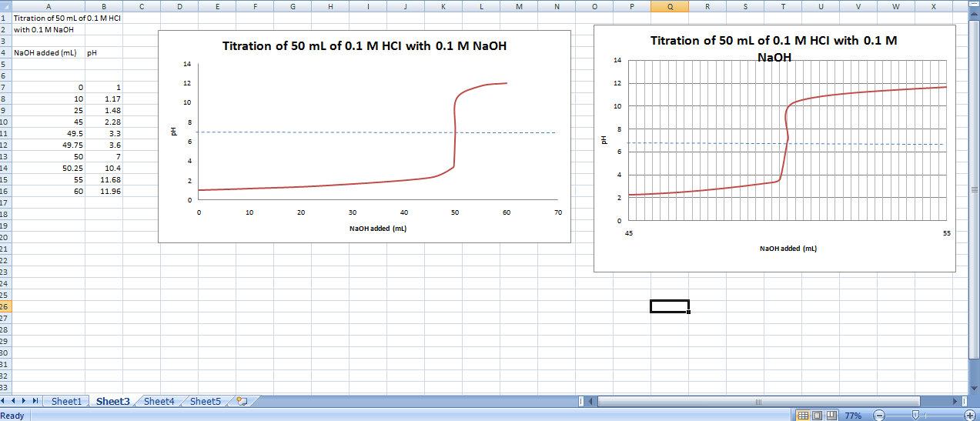This screenshot has height=421, width=980.
Task: Switch to the Sheet4 tab
Action: click(159, 401)
